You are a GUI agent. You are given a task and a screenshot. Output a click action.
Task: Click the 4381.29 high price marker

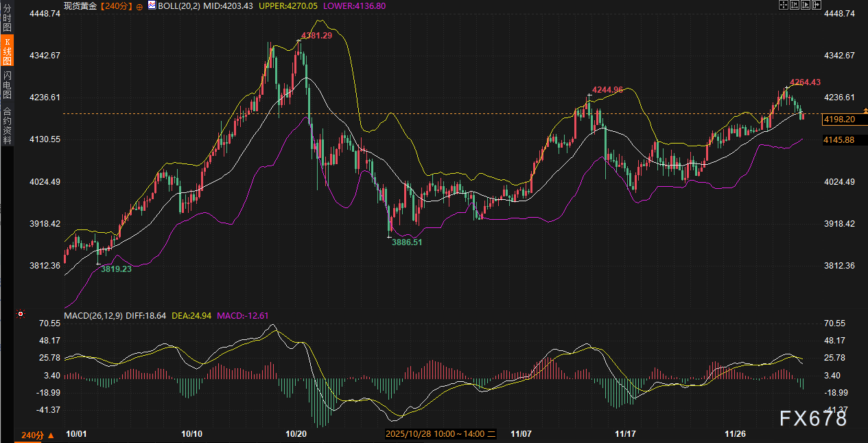(x=316, y=35)
